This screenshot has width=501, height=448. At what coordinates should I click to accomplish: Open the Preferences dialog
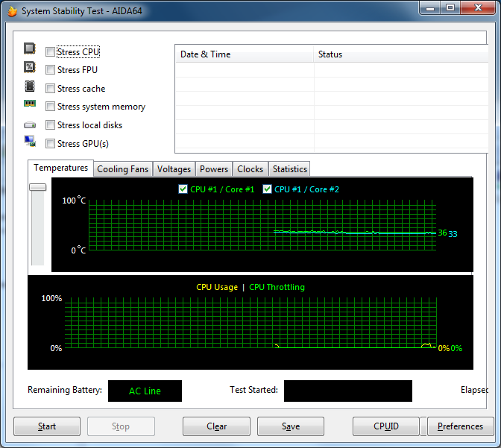point(460,426)
